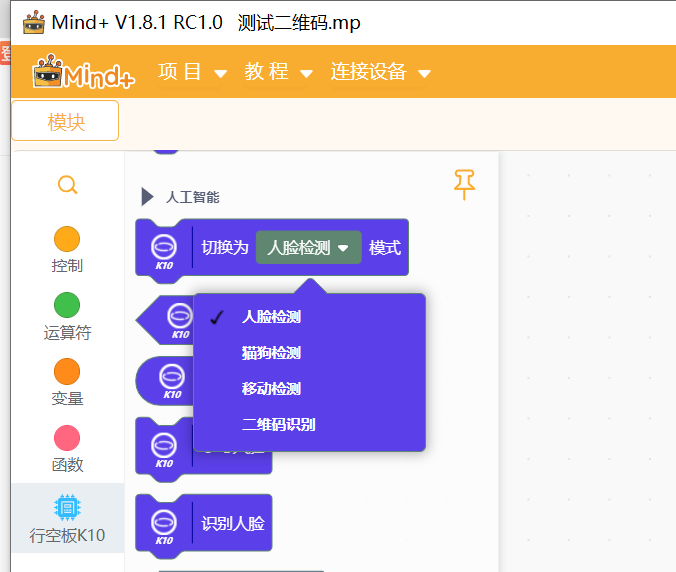The width and height of the screenshot is (676, 572).
Task: Pin the block palette with pushpin icon
Action: tap(464, 184)
